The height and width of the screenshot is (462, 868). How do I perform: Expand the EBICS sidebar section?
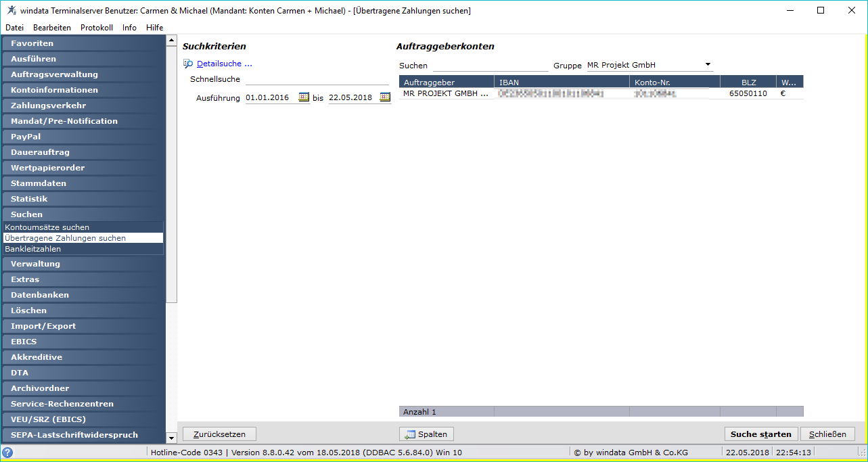point(83,342)
